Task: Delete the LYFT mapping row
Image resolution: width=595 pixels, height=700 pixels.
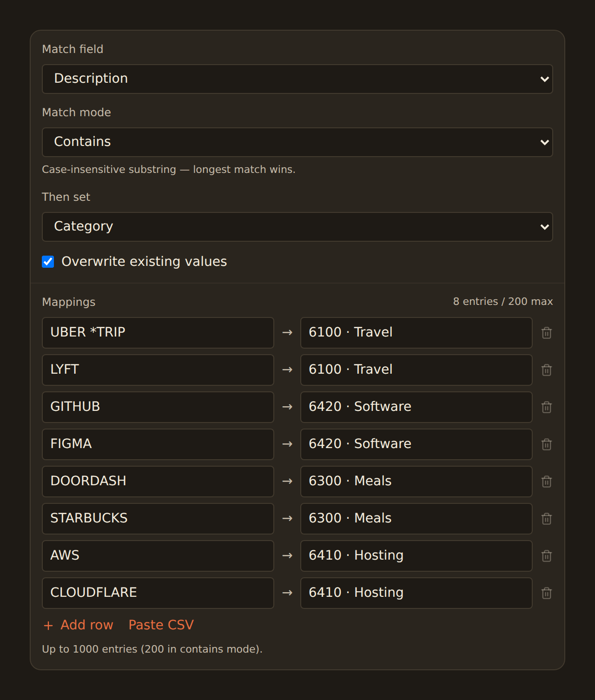Action: [547, 370]
